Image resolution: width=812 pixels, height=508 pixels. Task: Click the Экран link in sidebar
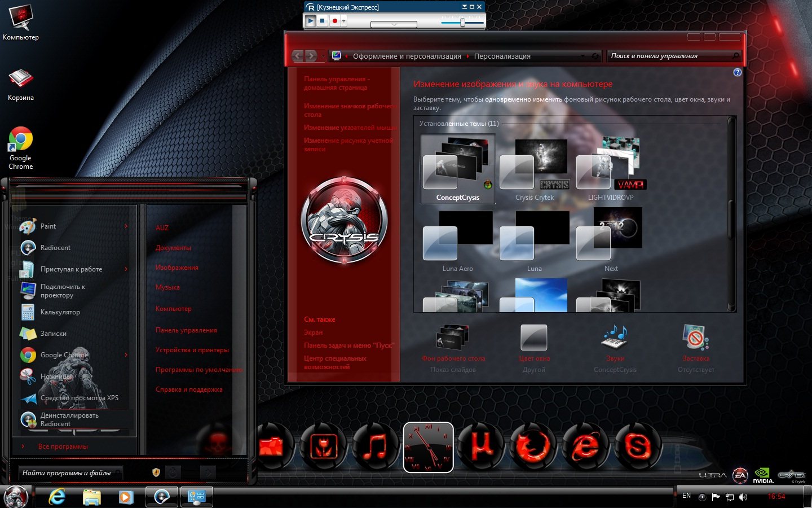coord(314,332)
